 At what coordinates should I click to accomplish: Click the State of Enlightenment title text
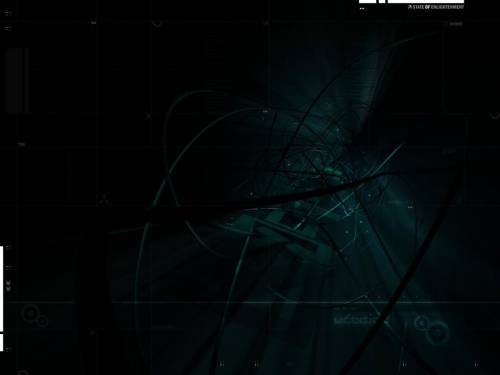tap(436, 7)
